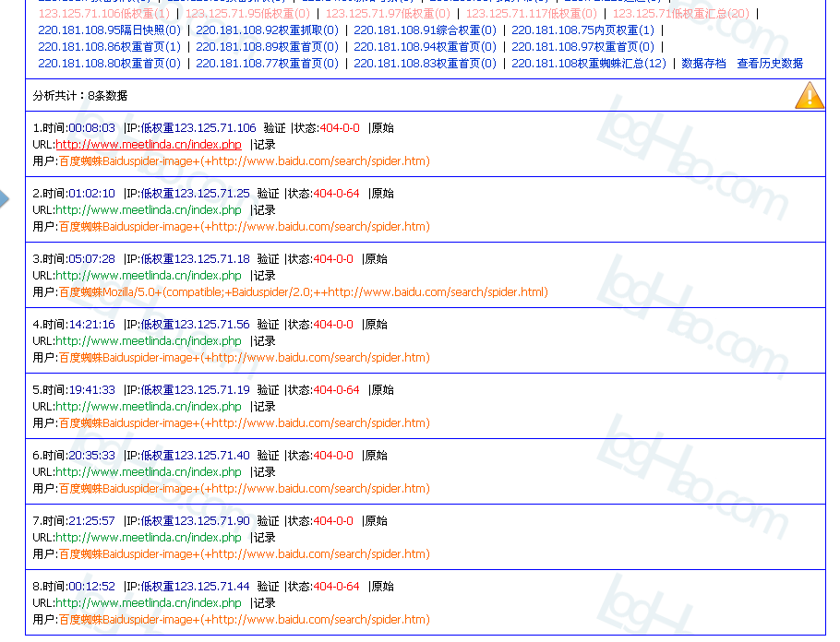
Task: Click 记录 in record 4
Action: (264, 341)
